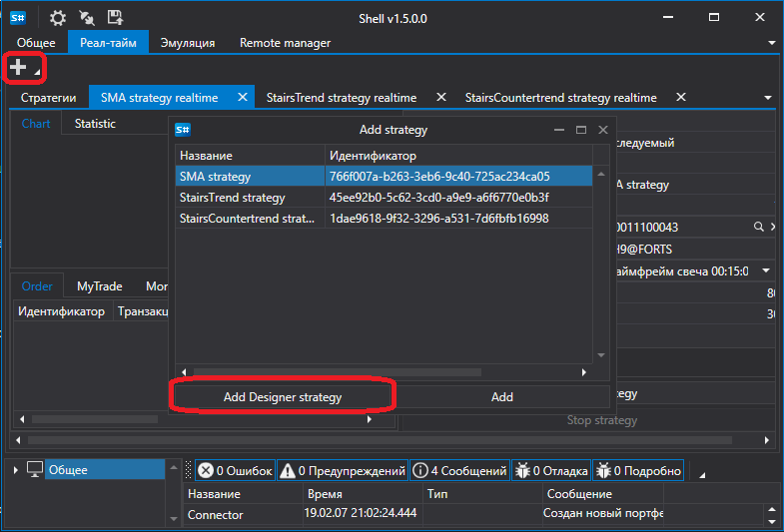This screenshot has width=784, height=532.
Task: Toggle the 0 Отладка debug filter
Action: click(551, 470)
